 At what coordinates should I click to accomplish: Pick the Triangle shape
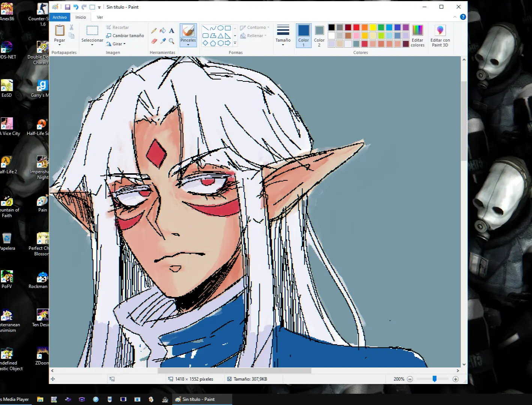tap(220, 36)
